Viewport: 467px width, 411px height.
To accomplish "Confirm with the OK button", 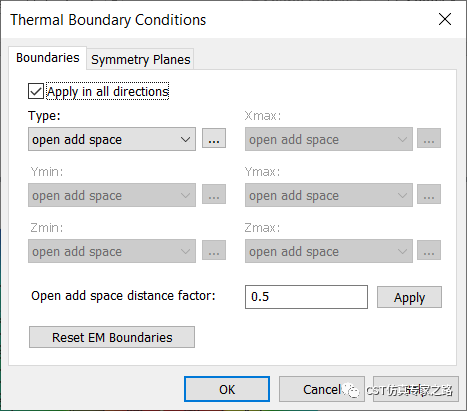I will [227, 389].
